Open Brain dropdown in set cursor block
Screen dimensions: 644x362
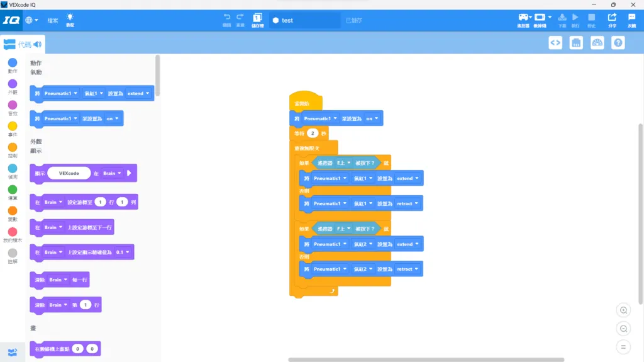[53, 202]
